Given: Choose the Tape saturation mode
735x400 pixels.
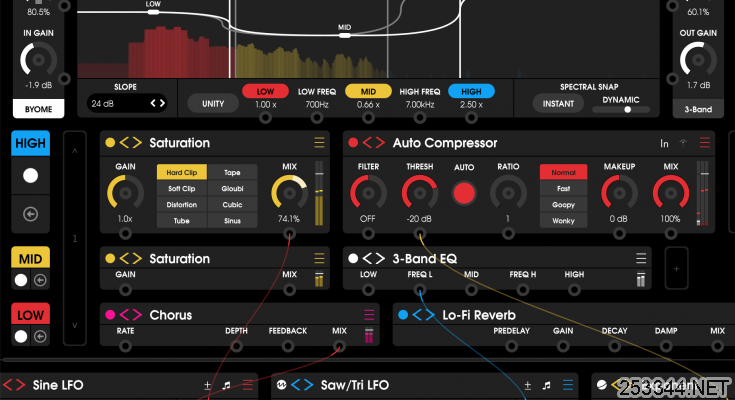Looking at the screenshot, I should 232,172.
